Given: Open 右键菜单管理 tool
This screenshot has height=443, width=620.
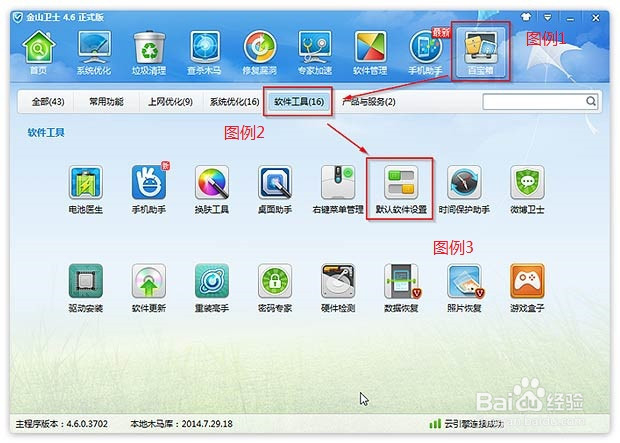Looking at the screenshot, I should pos(338,189).
